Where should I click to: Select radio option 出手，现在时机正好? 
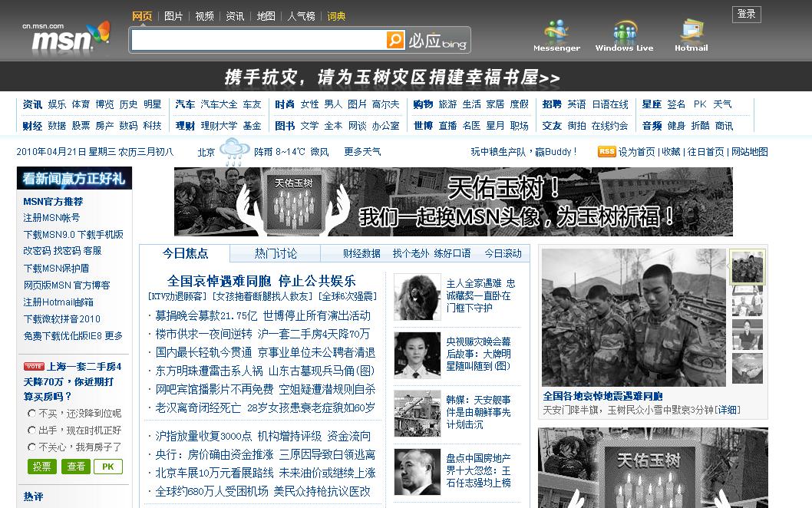tap(31, 430)
